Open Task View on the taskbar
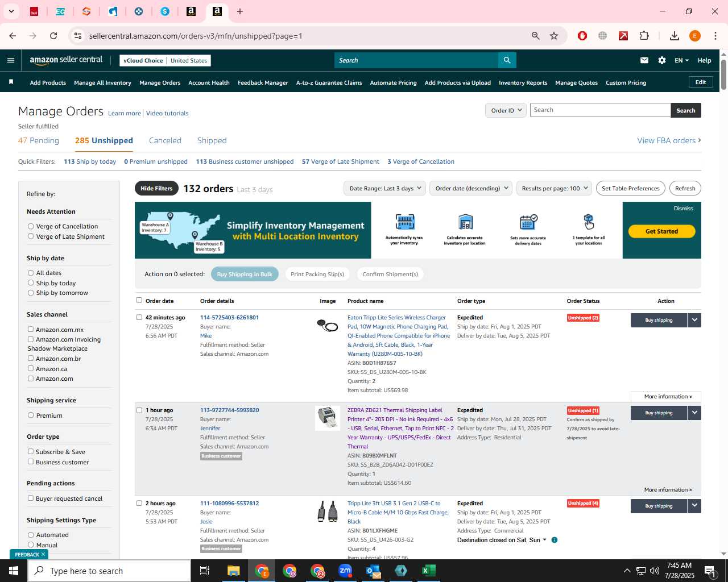 [205, 571]
